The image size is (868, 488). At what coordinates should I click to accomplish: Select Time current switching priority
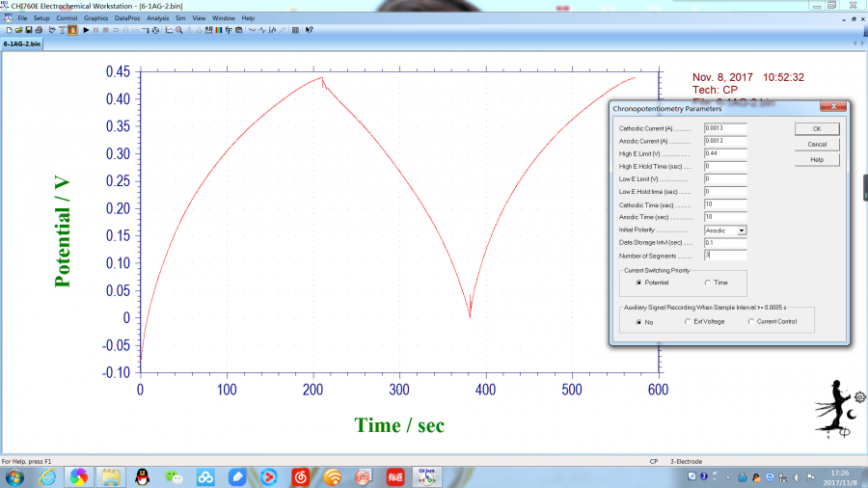(x=717, y=283)
